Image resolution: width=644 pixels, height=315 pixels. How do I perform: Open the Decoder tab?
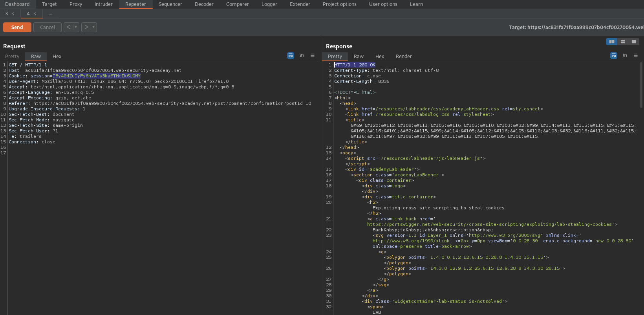204,4
